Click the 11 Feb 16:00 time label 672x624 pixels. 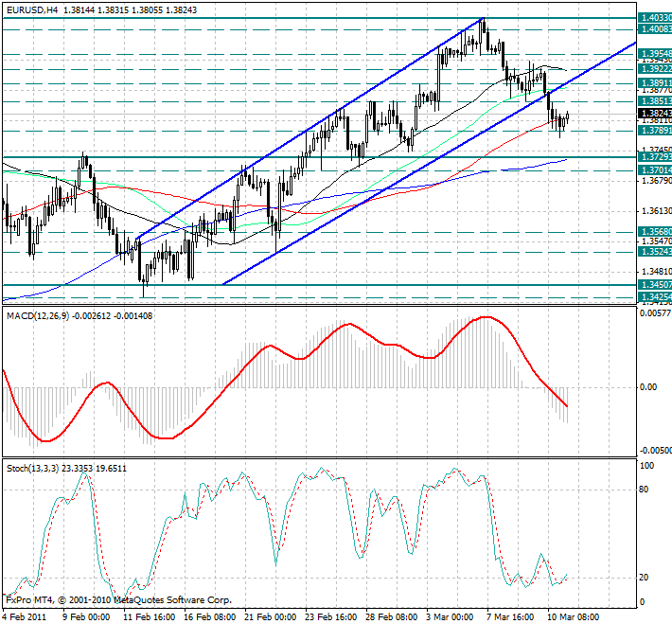pos(149,617)
